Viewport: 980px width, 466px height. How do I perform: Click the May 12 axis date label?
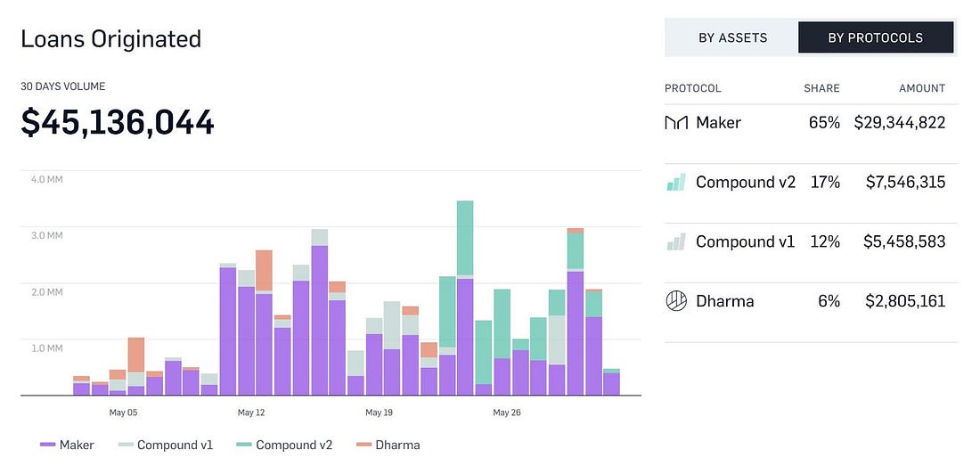251,413
